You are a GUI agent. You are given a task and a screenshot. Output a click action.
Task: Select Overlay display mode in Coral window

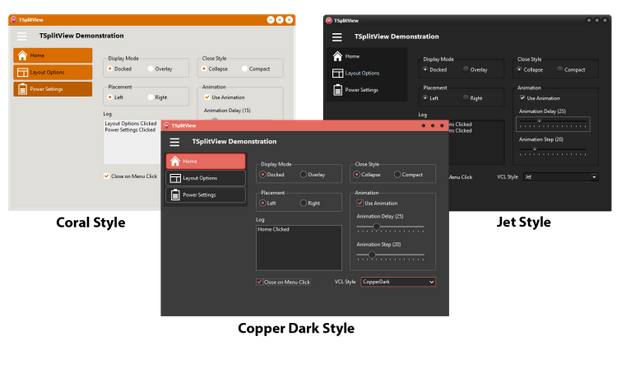pyautogui.click(x=160, y=69)
